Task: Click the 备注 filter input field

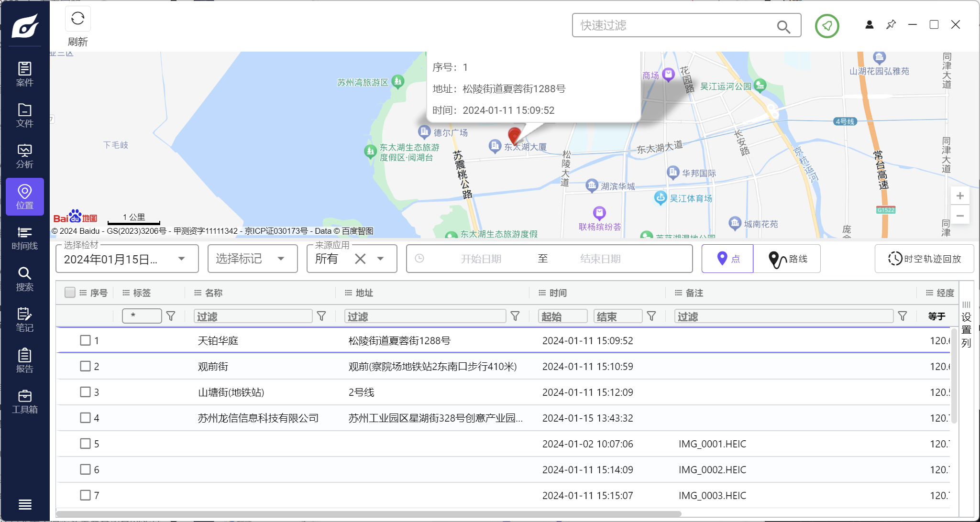Action: click(784, 316)
